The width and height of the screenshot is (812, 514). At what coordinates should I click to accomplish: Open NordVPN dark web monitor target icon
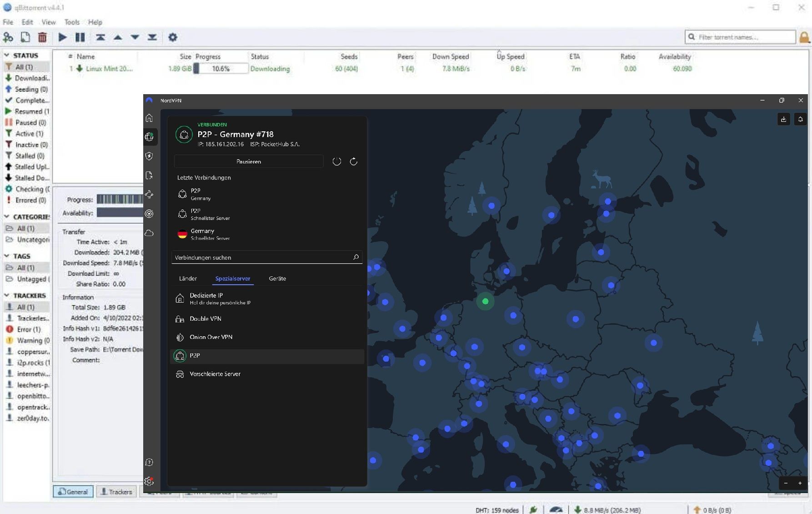(x=149, y=214)
